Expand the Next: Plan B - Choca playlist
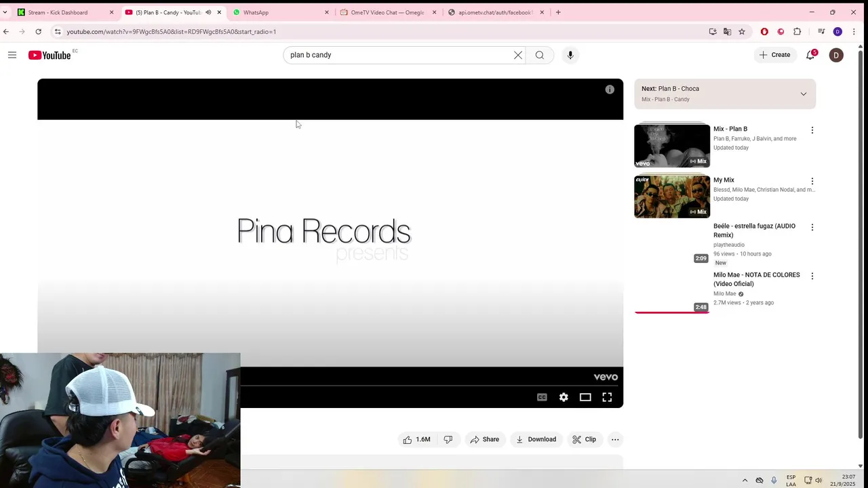Image resolution: width=868 pixels, height=488 pixels. coord(804,94)
